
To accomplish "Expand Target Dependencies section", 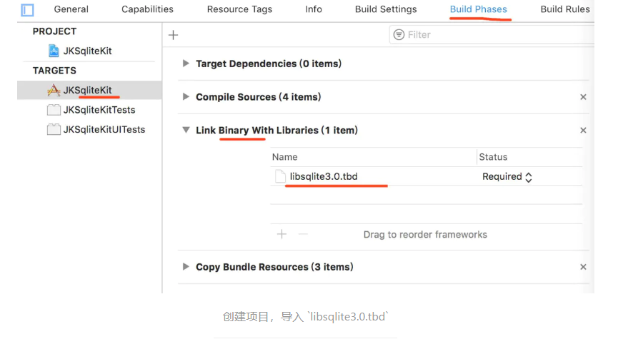I will (186, 64).
